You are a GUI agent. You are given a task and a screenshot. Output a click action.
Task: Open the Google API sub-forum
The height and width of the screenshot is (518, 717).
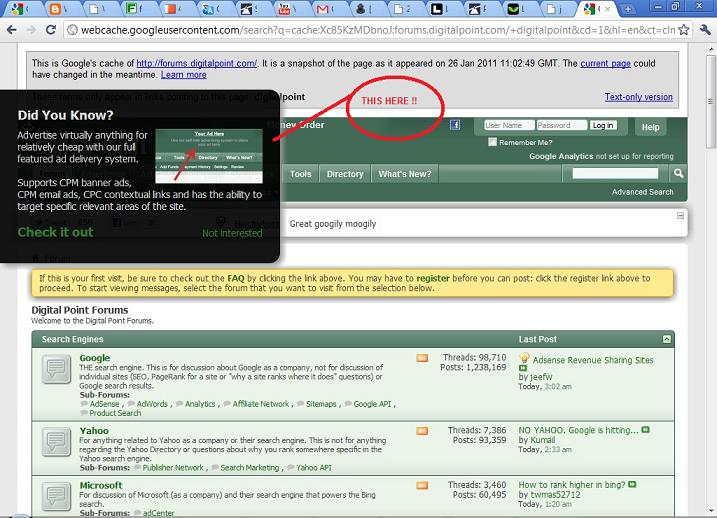click(372, 404)
